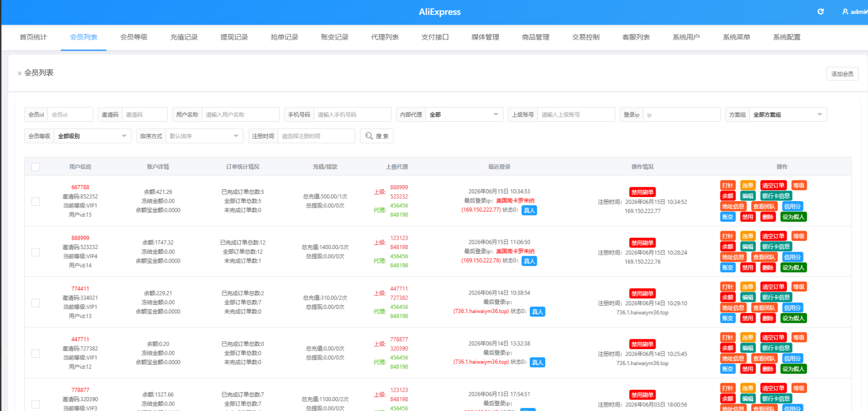
Task: Click 余额 for user 888999
Action: click(x=728, y=246)
